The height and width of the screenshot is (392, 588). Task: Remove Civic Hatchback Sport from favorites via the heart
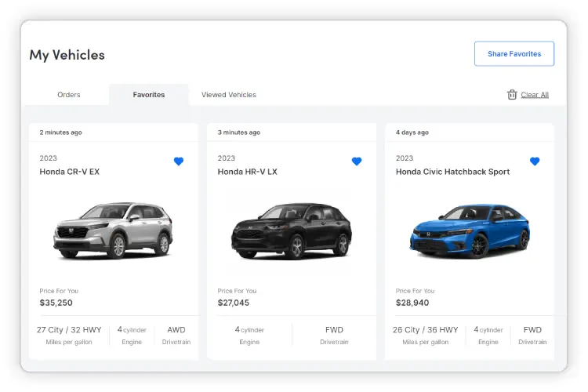[x=535, y=162]
